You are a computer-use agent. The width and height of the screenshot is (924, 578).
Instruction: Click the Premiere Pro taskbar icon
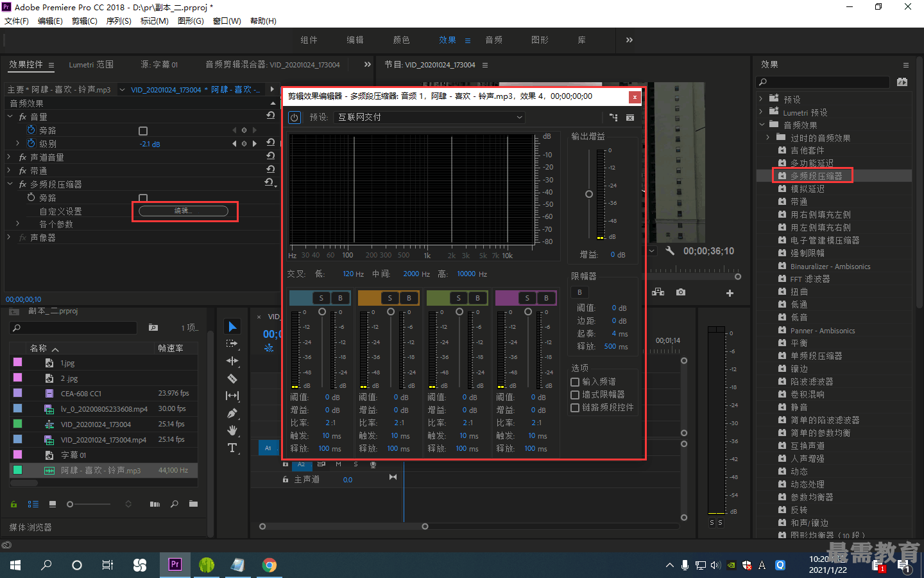175,565
